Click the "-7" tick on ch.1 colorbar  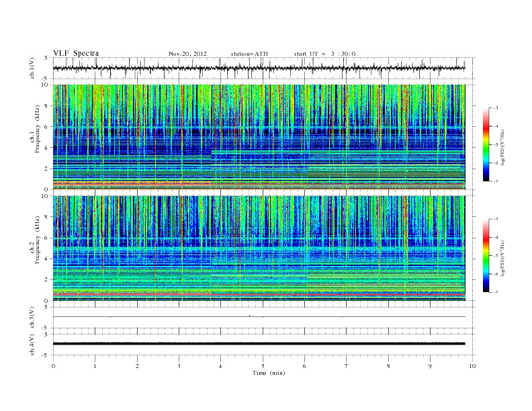pos(495,181)
